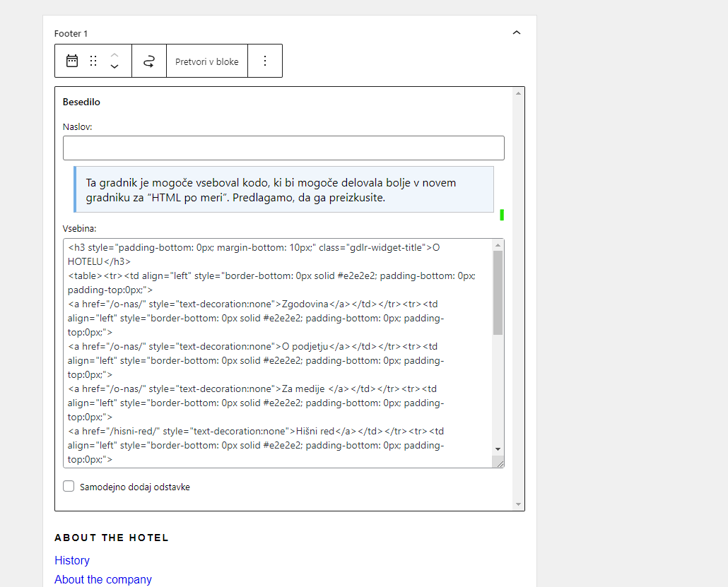Click the History link
Viewport: 728px width, 587px height.
pos(72,560)
